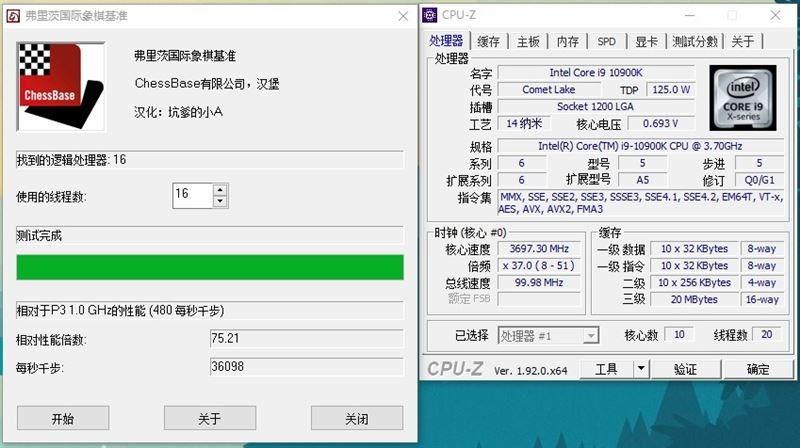Decrease thread count with down stepper arrow
This screenshot has width=800, height=448.
(x=220, y=202)
